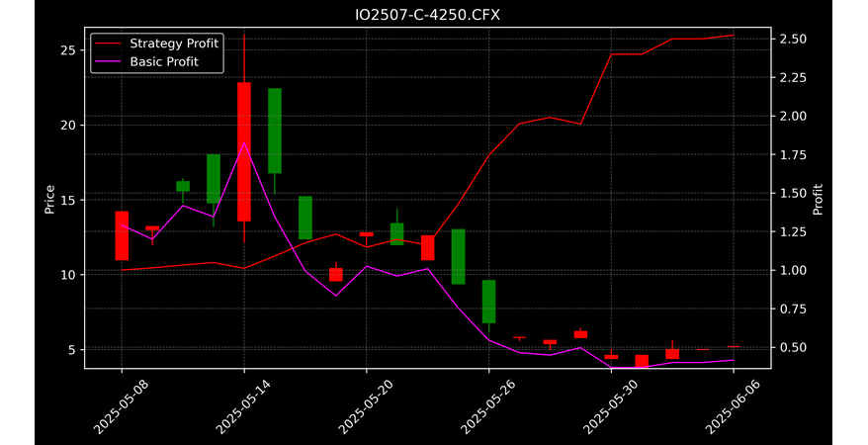The height and width of the screenshot is (445, 868).
Task: Click the profit tick 1.75
Action: click(791, 155)
